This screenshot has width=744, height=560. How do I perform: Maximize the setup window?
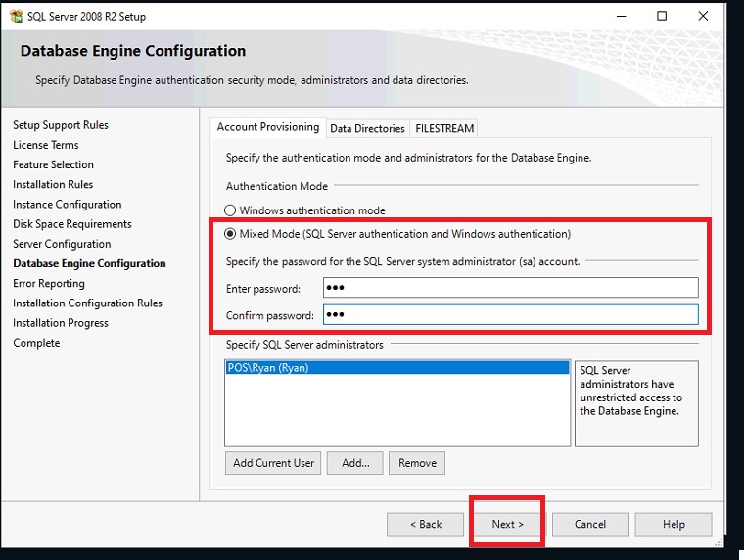click(x=663, y=17)
